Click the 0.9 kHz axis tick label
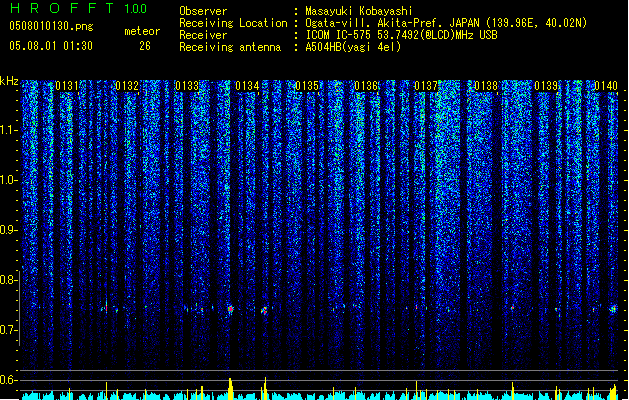Screen dimensions: 629x400 coord(9,230)
